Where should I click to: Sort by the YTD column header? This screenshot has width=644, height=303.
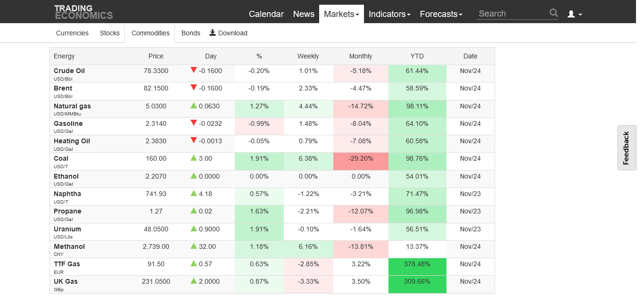click(417, 56)
